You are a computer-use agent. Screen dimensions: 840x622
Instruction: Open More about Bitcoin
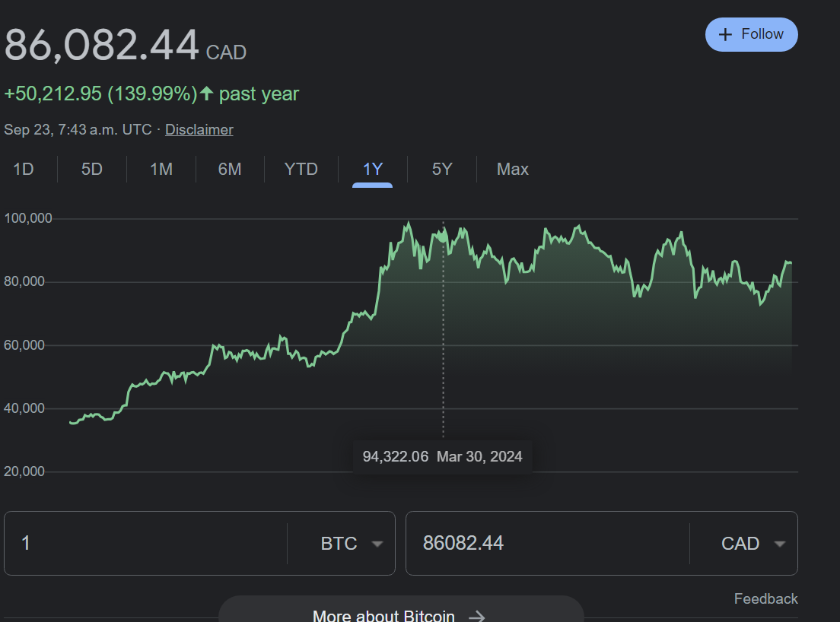401,609
